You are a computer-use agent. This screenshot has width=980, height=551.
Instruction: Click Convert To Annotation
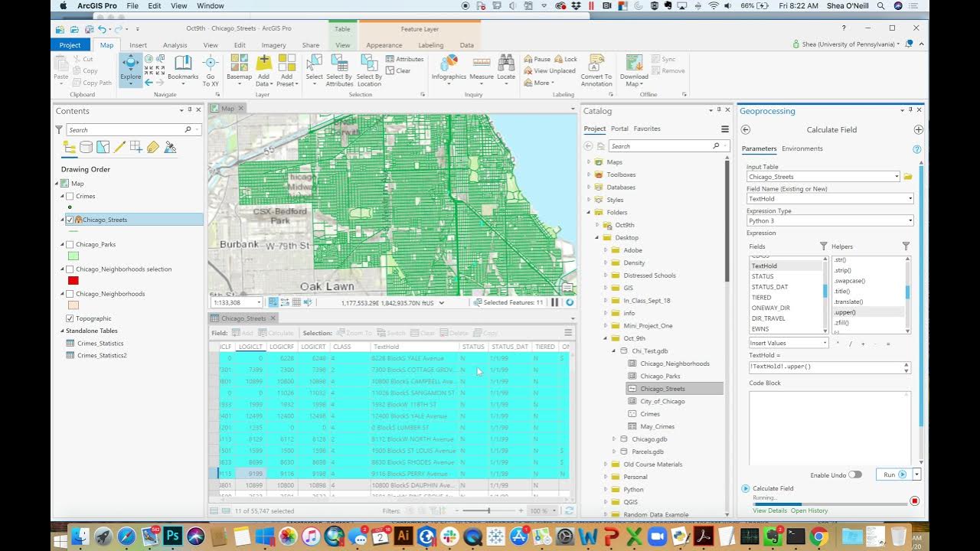tap(596, 70)
